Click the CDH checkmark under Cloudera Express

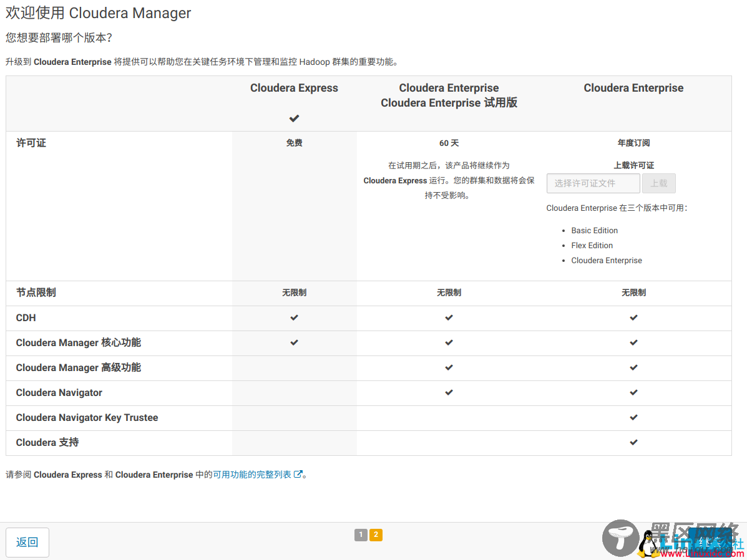coord(294,317)
